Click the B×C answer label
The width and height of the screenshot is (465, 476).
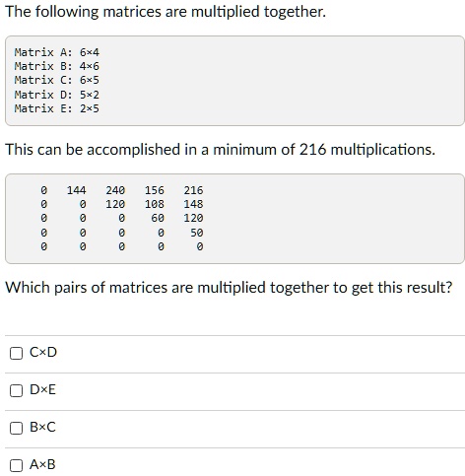pos(42,427)
